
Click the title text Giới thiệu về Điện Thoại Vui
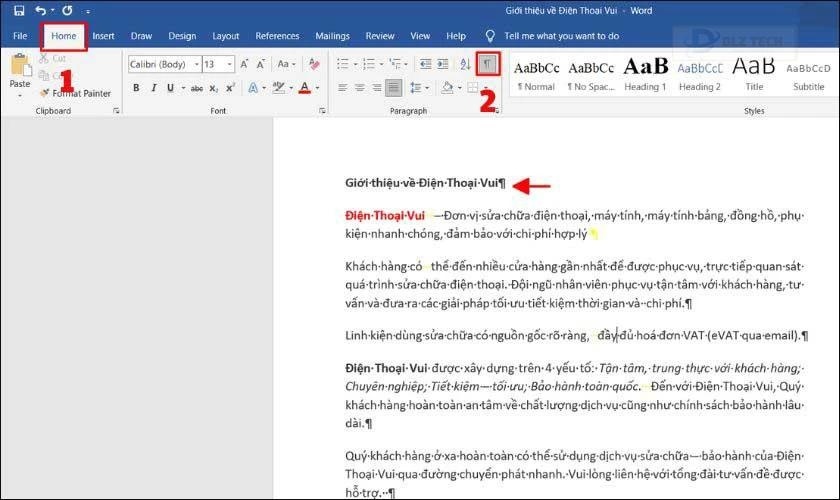(422, 183)
